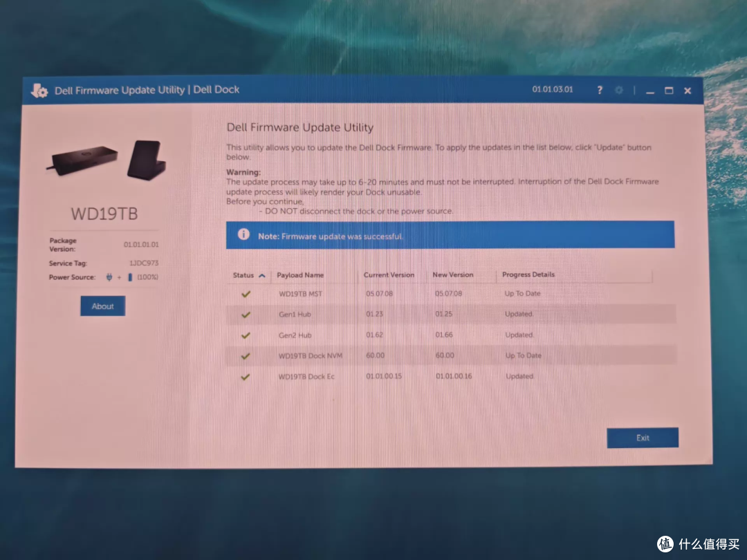Click the WD19TB dock product image

(107, 160)
